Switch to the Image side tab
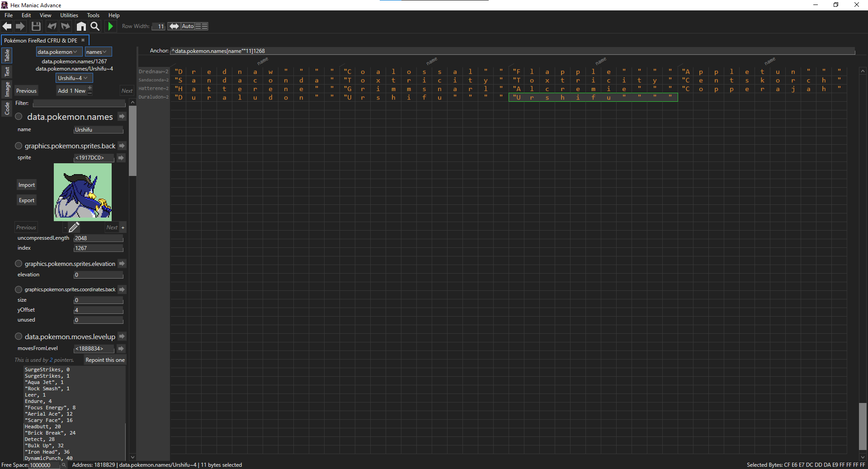868x469 pixels. 7,89
